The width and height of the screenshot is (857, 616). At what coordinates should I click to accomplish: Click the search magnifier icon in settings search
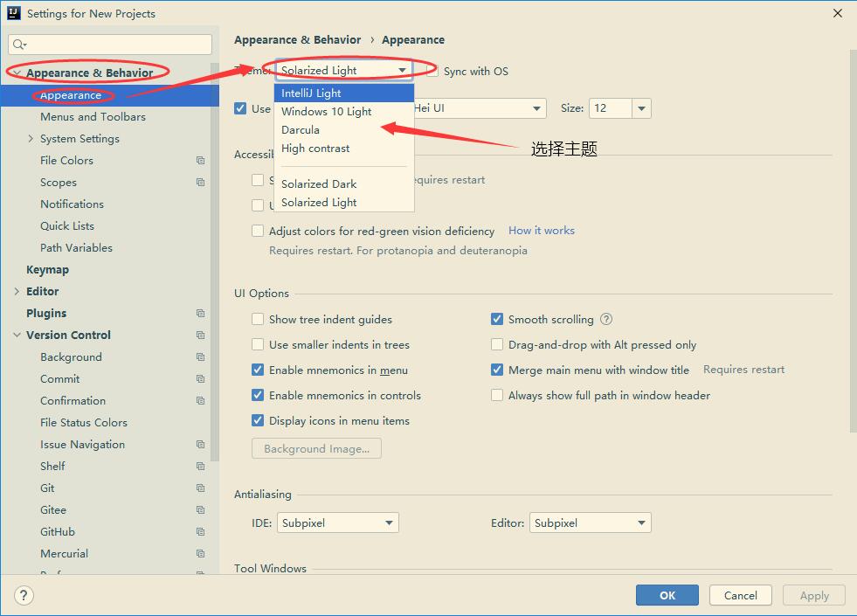click(20, 45)
